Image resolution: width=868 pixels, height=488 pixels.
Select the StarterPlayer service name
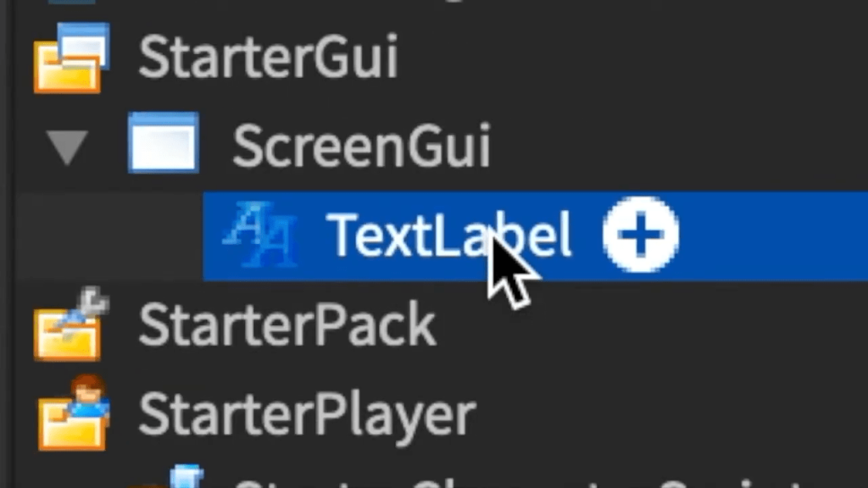(x=307, y=416)
